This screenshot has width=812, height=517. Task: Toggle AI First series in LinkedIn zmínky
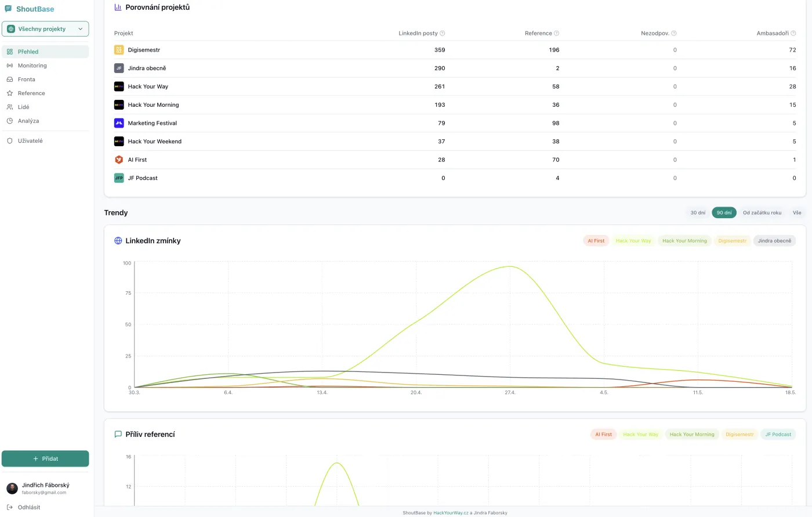pos(596,241)
